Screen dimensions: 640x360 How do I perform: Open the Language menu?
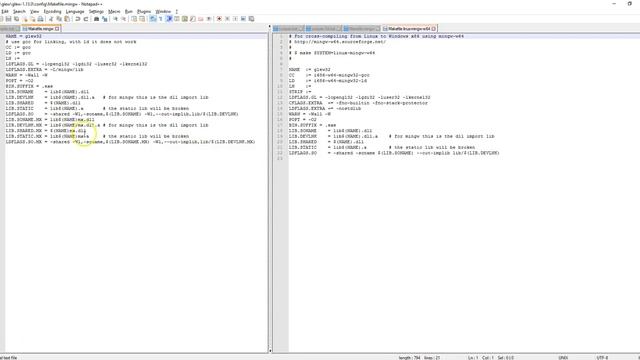point(75,11)
